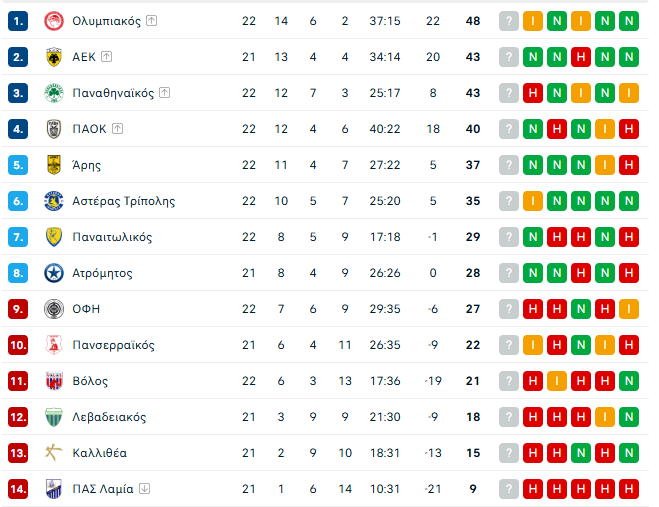
Task: Click Καλλιθέα's upcoming match question mark badge
Action: click(509, 453)
